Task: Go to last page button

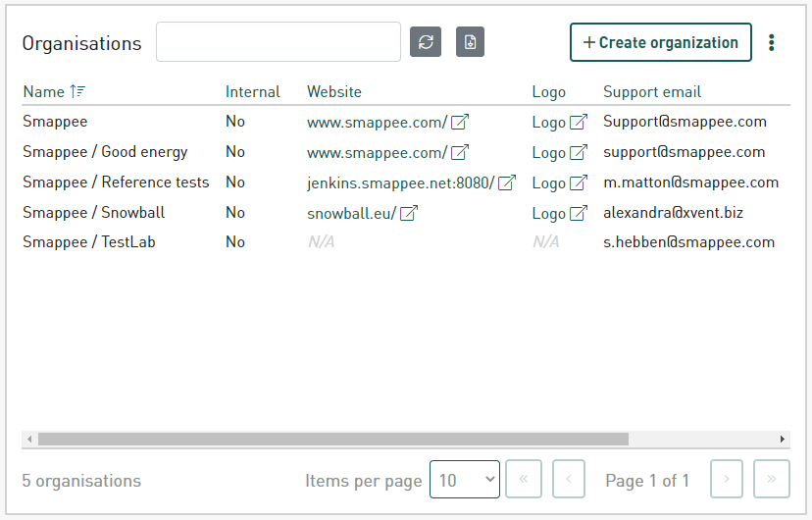Action: (x=772, y=479)
